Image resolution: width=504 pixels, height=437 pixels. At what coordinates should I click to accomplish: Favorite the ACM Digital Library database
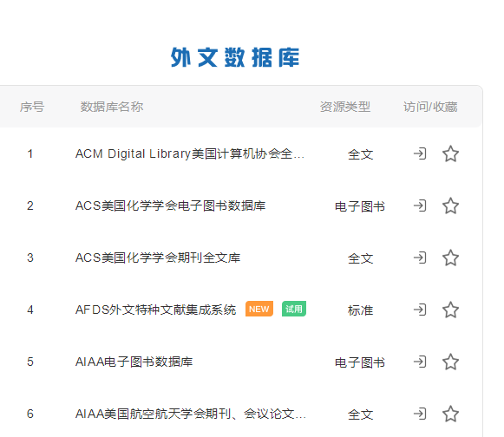(450, 153)
